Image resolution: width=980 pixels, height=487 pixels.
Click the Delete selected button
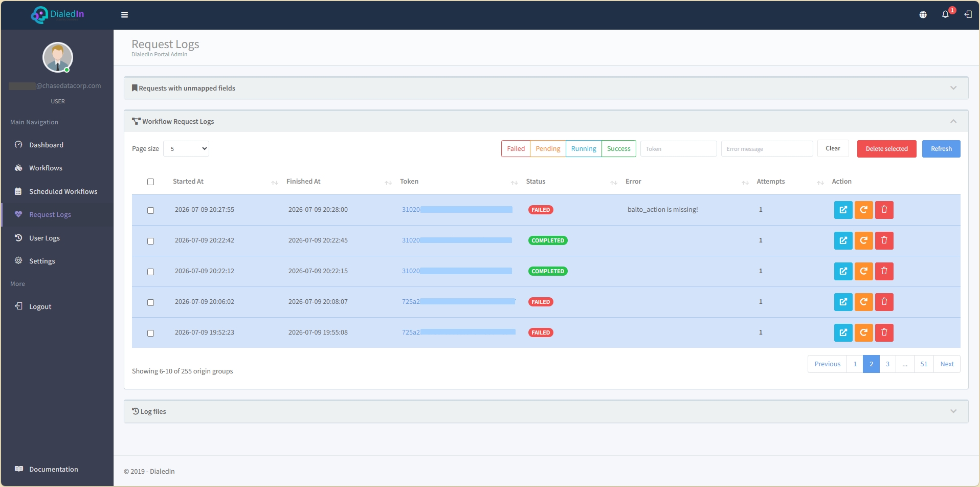886,149
